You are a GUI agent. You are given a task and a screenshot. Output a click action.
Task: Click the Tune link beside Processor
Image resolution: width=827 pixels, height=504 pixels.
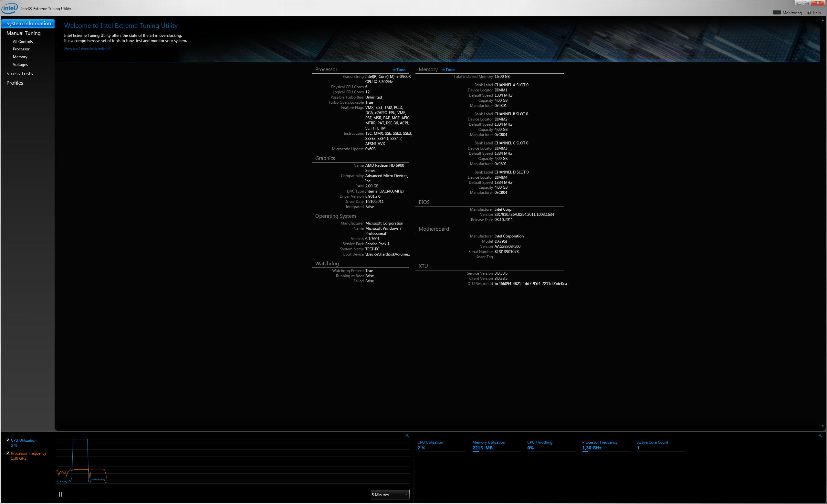(x=399, y=70)
